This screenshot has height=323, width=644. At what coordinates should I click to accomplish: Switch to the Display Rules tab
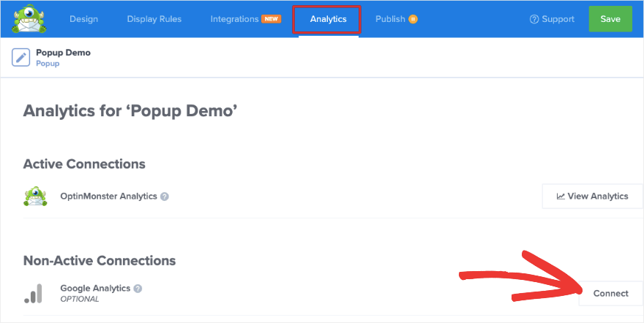[154, 19]
